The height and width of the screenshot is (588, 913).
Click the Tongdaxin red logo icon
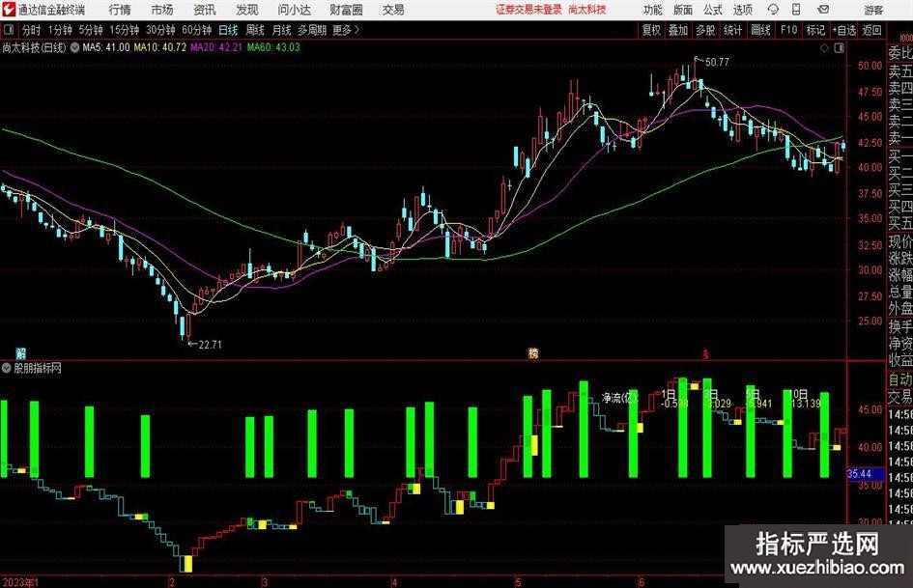(x=9, y=10)
